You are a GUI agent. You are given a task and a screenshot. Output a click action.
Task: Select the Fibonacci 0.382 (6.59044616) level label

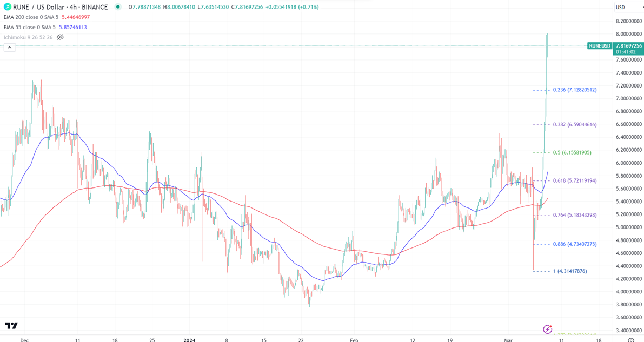pos(575,125)
